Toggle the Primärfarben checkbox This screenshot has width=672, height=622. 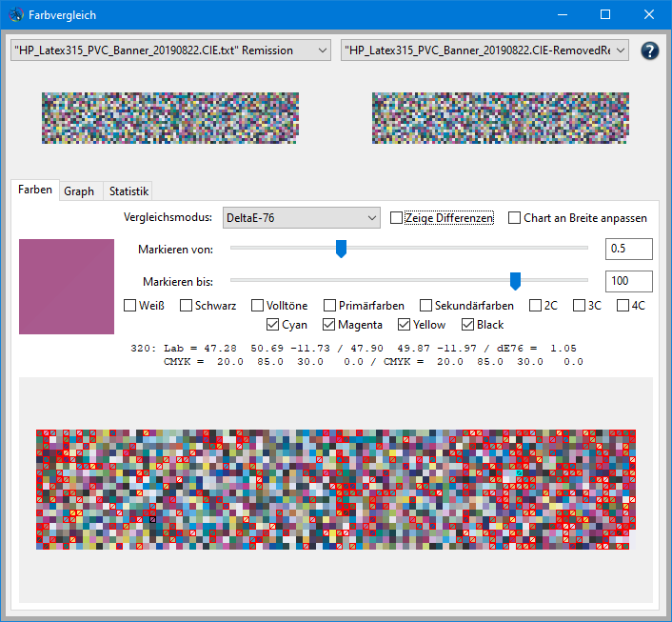329,306
